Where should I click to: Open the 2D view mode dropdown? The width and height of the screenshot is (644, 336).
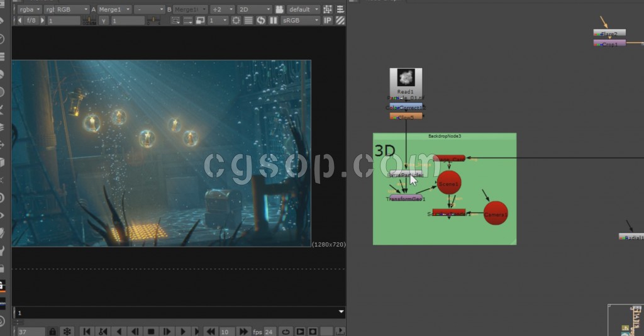pyautogui.click(x=254, y=9)
